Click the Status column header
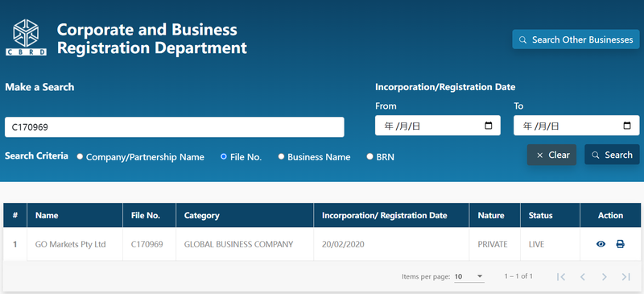The width and height of the screenshot is (644, 294). coord(540,215)
